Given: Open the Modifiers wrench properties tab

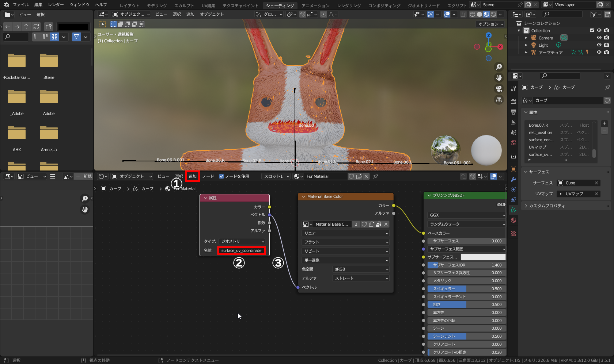Looking at the screenshot, I should (x=513, y=179).
